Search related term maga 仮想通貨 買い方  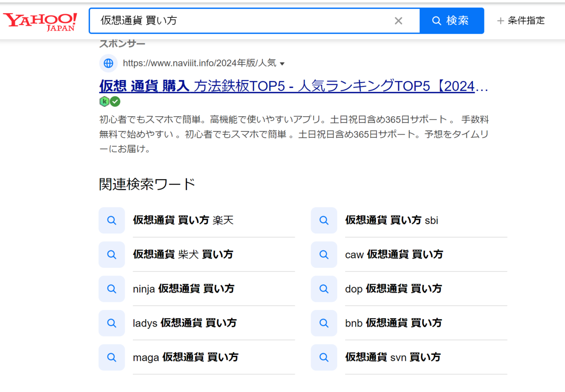tap(186, 357)
